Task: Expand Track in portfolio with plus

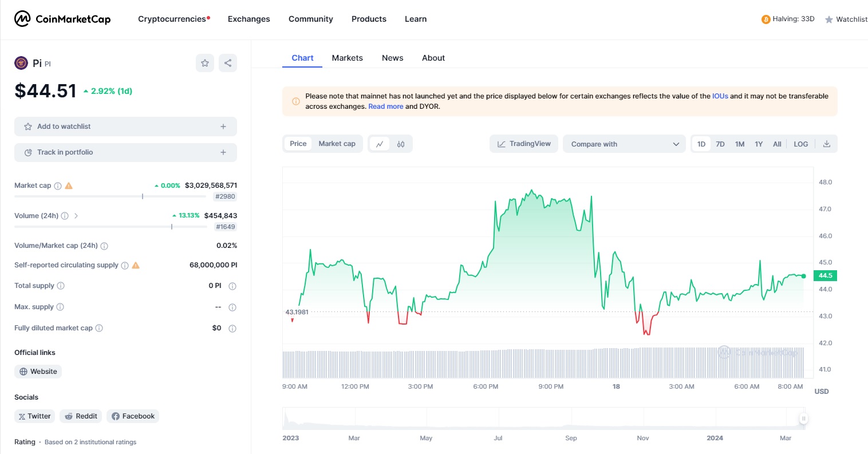Action: click(x=223, y=152)
